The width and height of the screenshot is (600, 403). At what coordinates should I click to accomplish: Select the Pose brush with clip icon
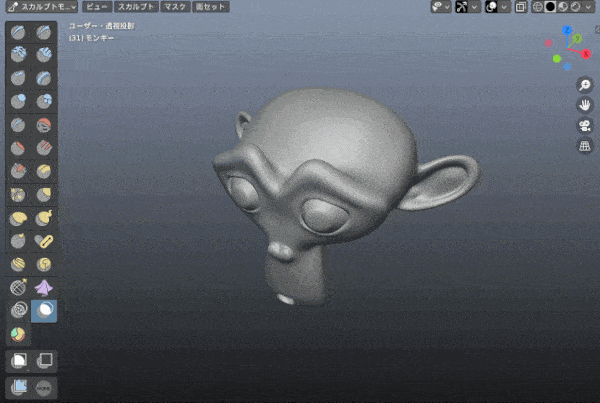[x=44, y=241]
